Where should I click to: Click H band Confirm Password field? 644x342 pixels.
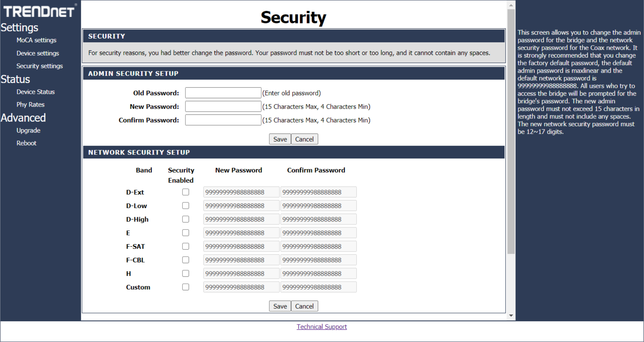pyautogui.click(x=318, y=273)
